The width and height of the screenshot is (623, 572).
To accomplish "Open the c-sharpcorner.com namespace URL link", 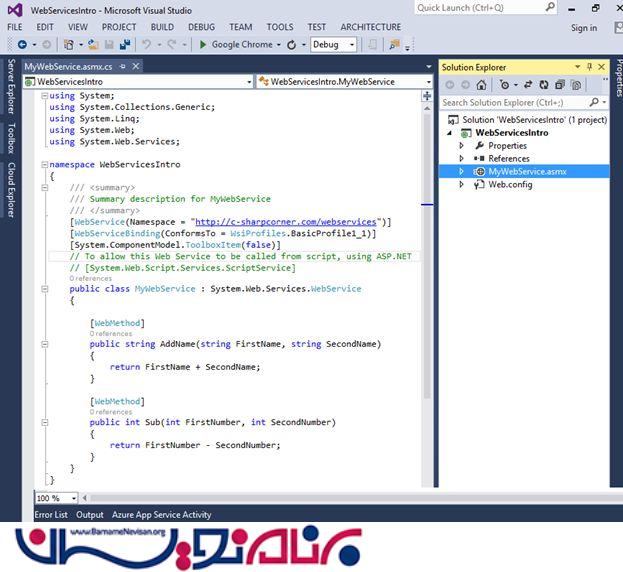I will coord(286,222).
